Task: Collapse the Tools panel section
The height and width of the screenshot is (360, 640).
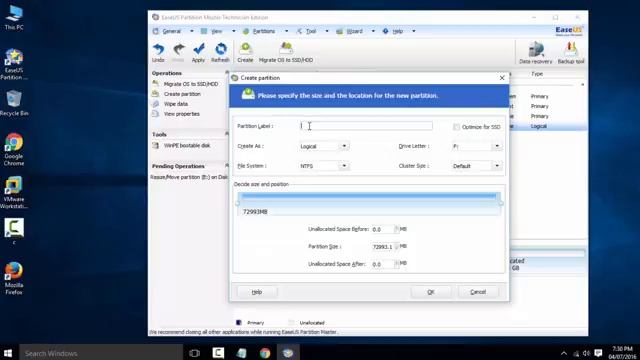Action: coord(227,134)
